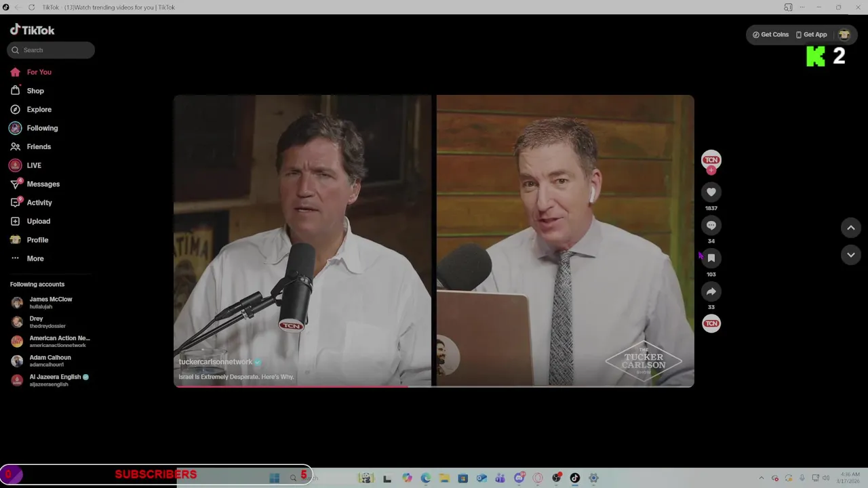868x488 pixels.
Task: Open Settings gear on taskbar
Action: pos(593,478)
